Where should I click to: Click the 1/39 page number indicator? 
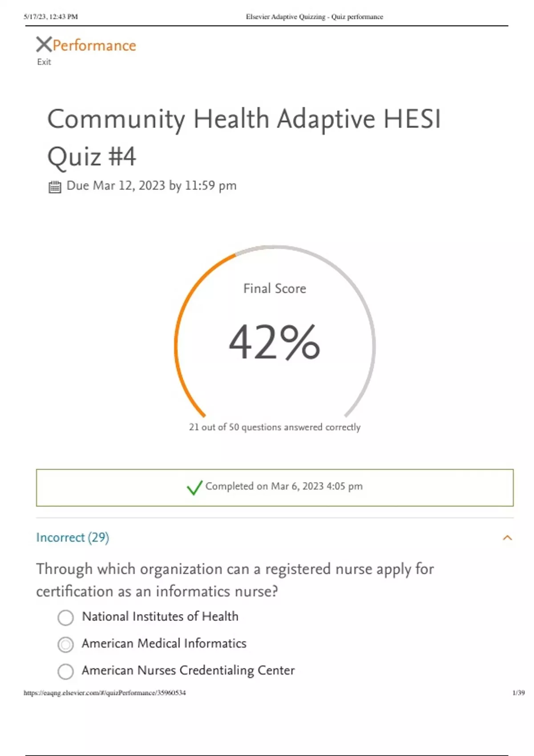coord(518,692)
